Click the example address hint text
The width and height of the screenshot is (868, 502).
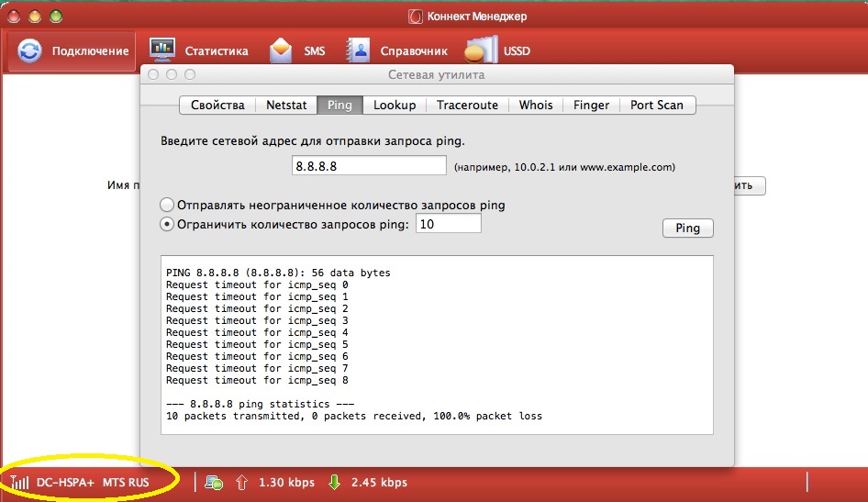pos(564,167)
